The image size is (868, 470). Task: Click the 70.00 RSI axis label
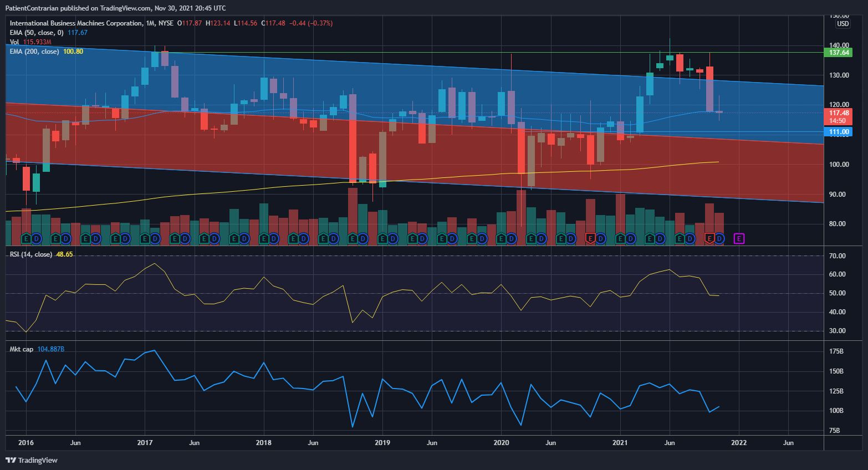pyautogui.click(x=838, y=256)
